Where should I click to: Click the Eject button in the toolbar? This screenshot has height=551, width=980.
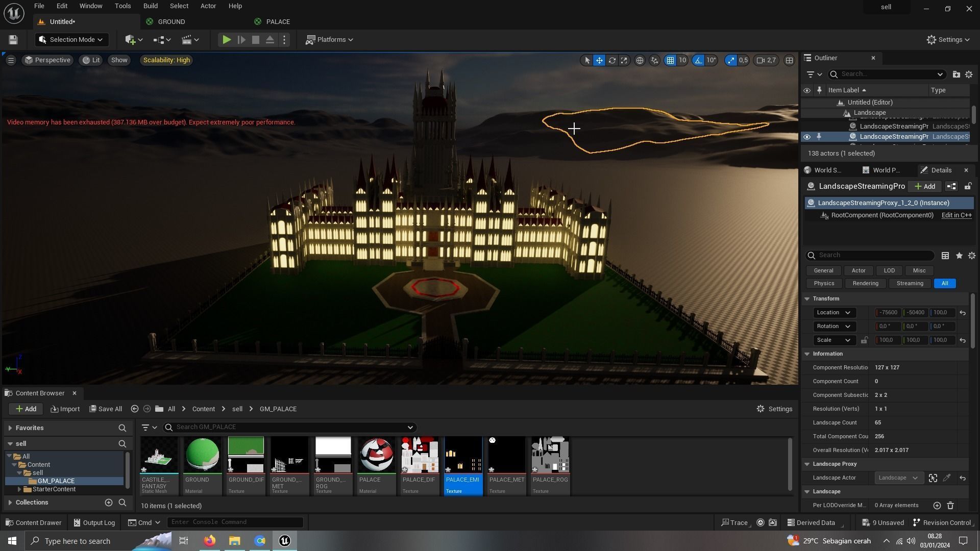[270, 40]
